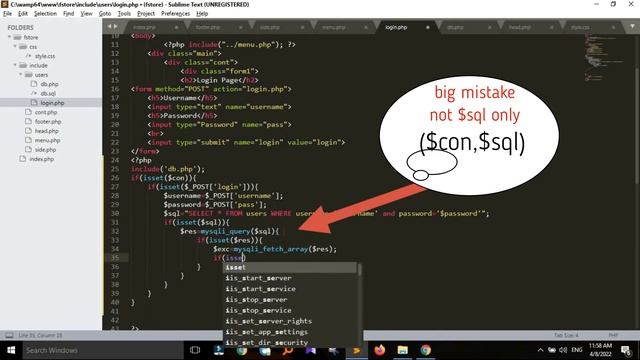Open the tab list dropdown arrow

(632, 27)
